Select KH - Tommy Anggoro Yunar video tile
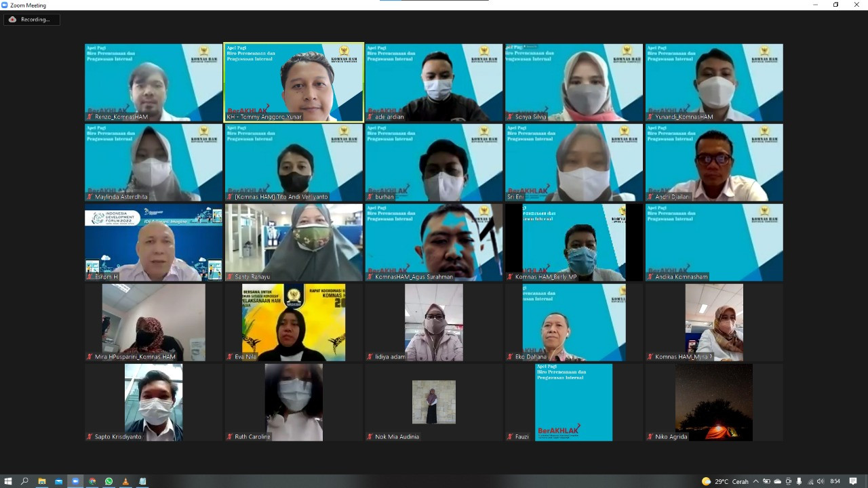868x488 pixels. pos(294,83)
